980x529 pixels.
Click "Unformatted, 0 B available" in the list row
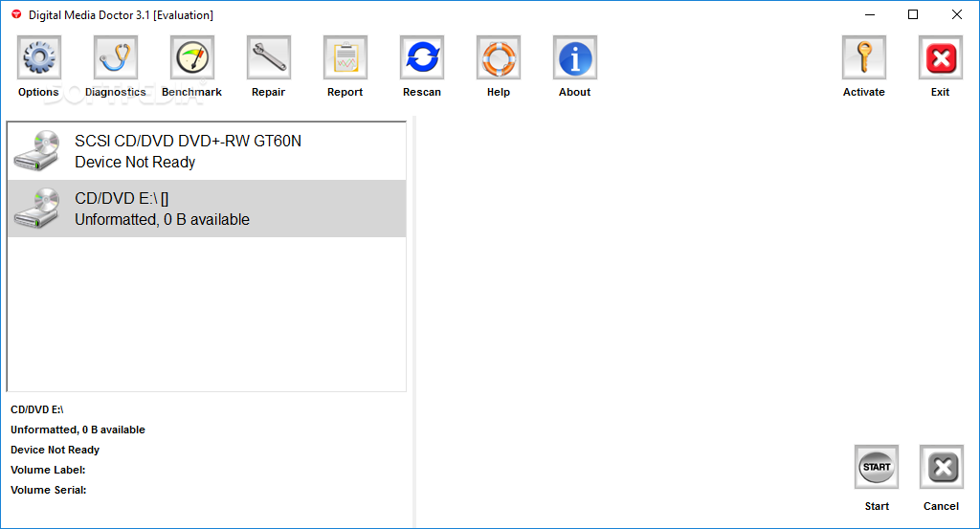click(162, 220)
